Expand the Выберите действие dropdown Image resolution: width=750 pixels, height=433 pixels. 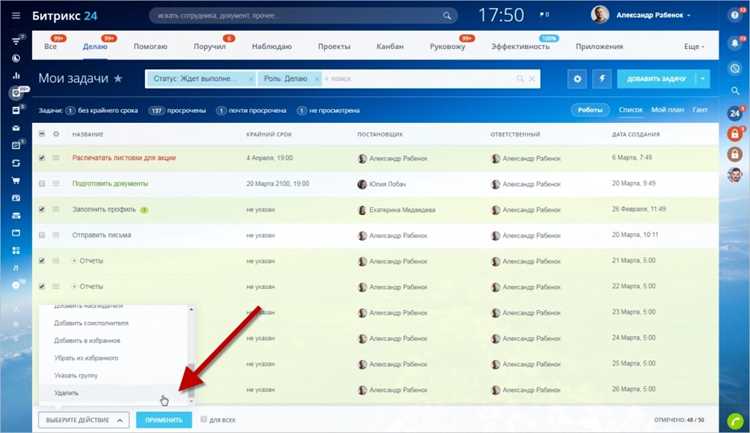click(x=84, y=420)
